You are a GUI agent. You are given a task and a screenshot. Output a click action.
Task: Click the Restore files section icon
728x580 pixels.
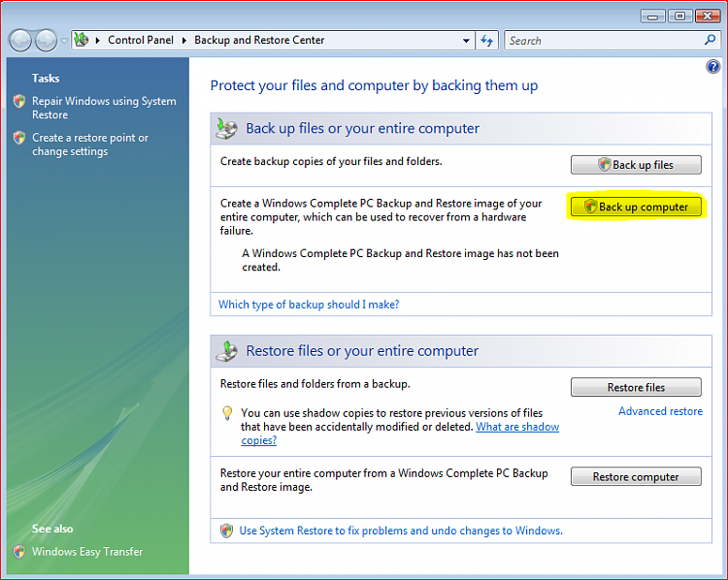point(226,351)
